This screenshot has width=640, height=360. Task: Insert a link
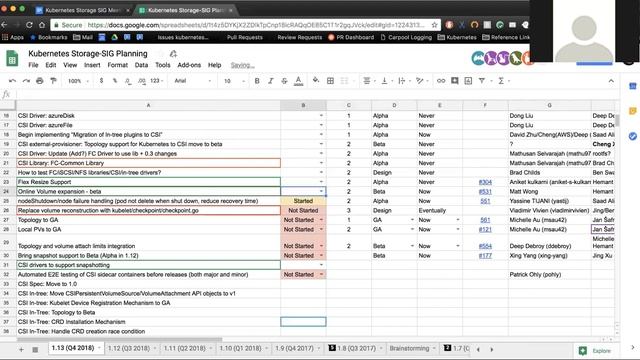(x=441, y=81)
